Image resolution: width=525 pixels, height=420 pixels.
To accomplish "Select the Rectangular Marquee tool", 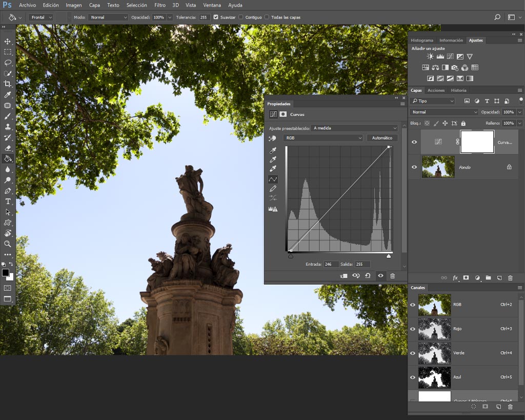I will click(x=7, y=52).
